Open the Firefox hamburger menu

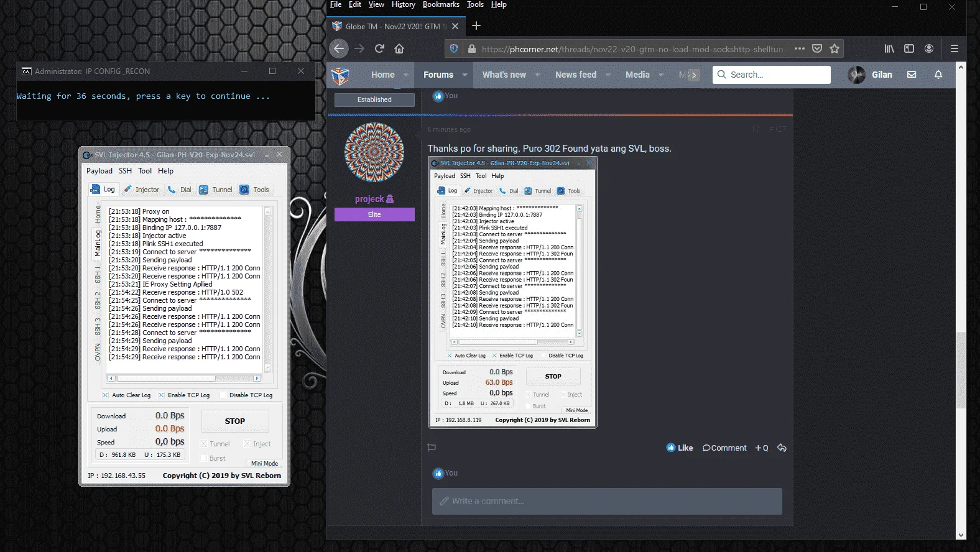[955, 48]
